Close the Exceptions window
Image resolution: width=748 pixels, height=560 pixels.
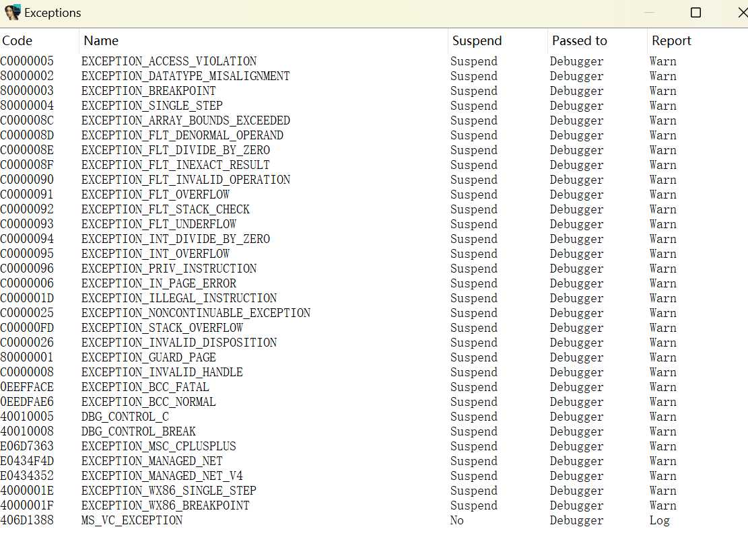(741, 13)
